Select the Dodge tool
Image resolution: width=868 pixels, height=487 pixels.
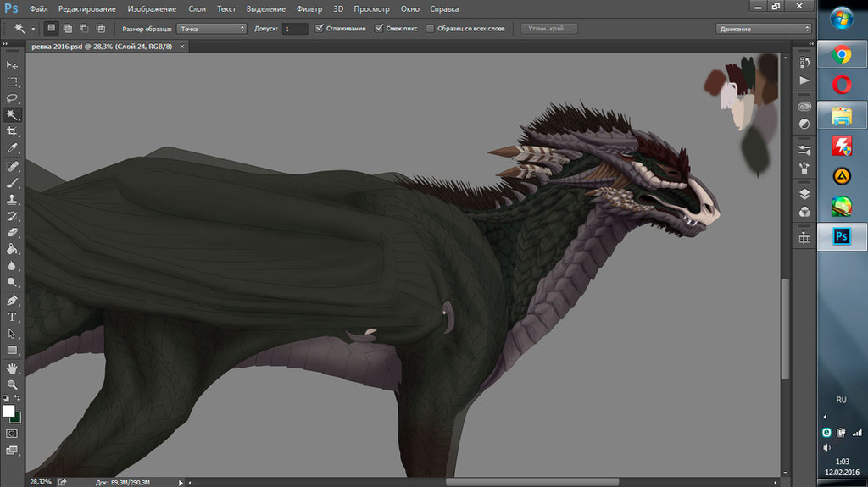[x=12, y=282]
